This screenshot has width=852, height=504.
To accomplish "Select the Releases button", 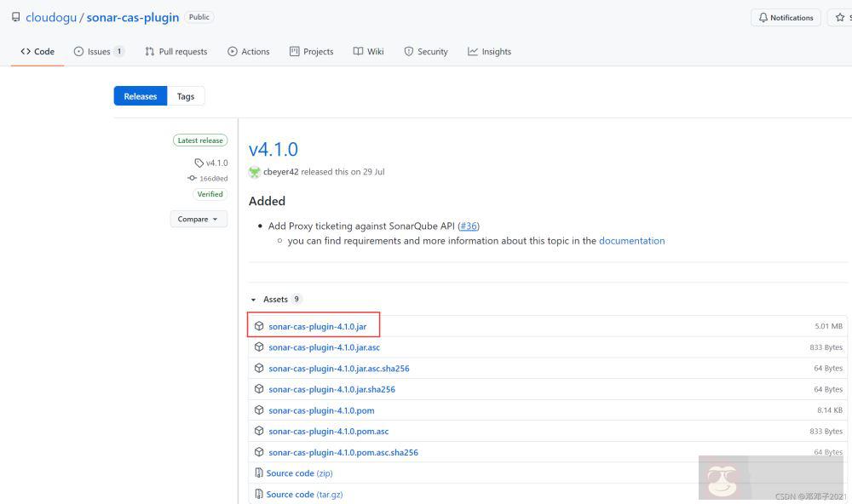I will point(141,97).
